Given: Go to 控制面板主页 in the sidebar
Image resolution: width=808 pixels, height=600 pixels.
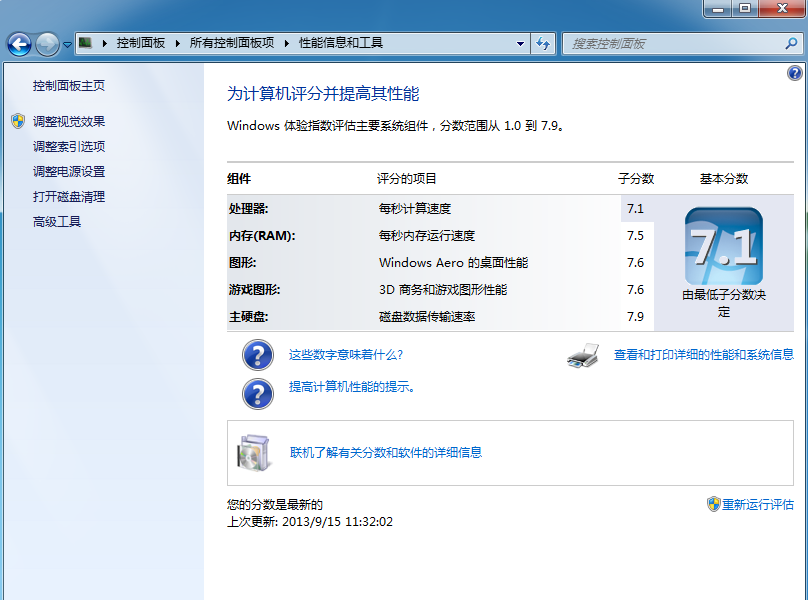Looking at the screenshot, I should 69,86.
